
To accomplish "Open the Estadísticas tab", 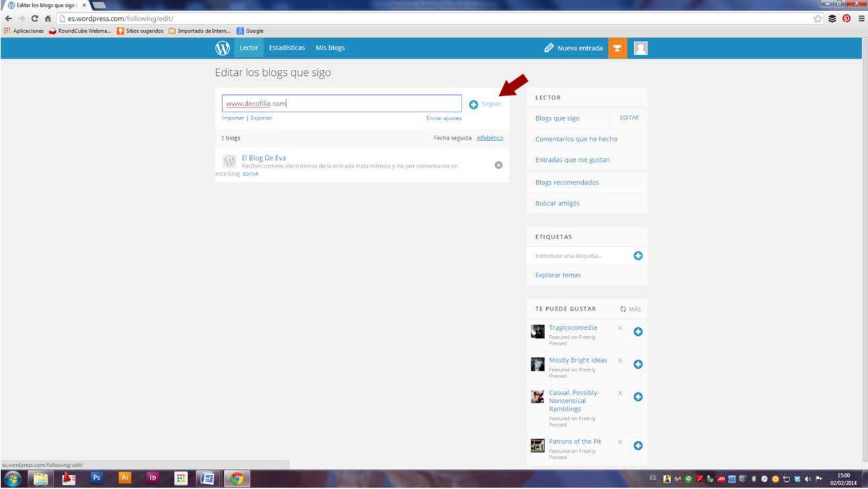I will point(287,48).
